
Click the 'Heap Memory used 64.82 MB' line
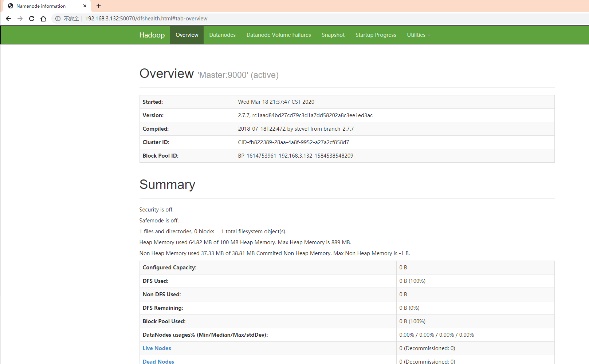pos(246,242)
